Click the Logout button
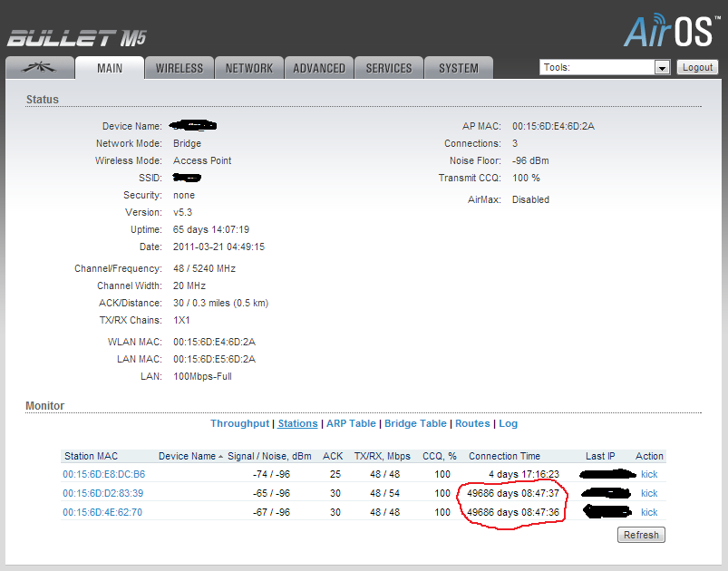The image size is (728, 571). 697,67
